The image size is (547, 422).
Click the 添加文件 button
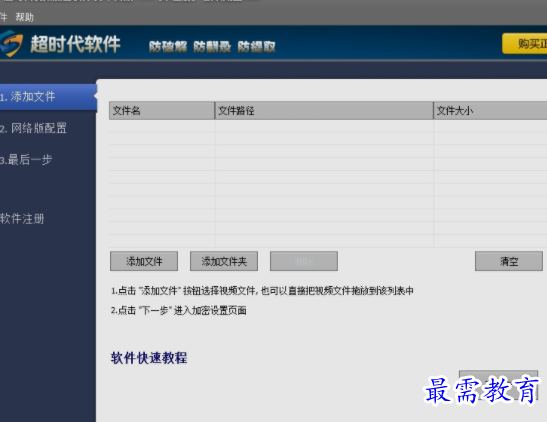pos(144,261)
